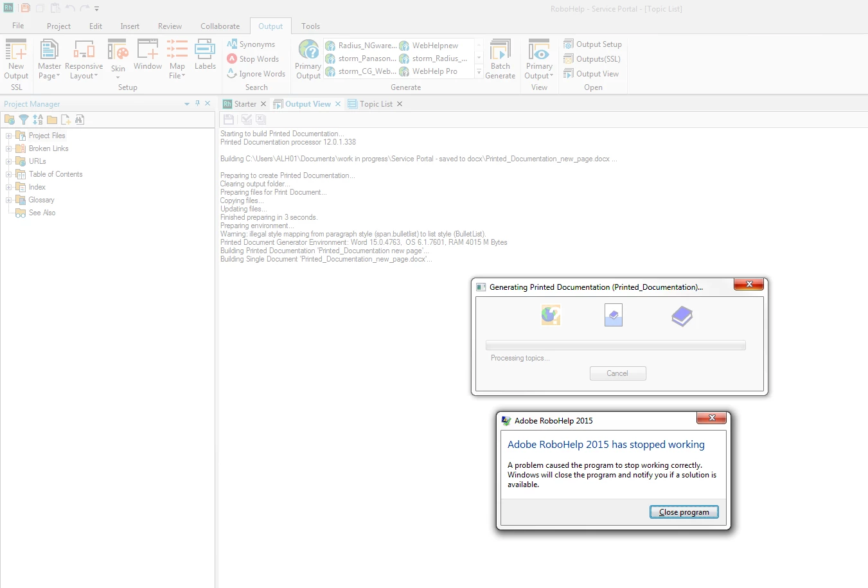This screenshot has height=588, width=868.
Task: Select the Index folder in tree
Action: (x=30, y=187)
